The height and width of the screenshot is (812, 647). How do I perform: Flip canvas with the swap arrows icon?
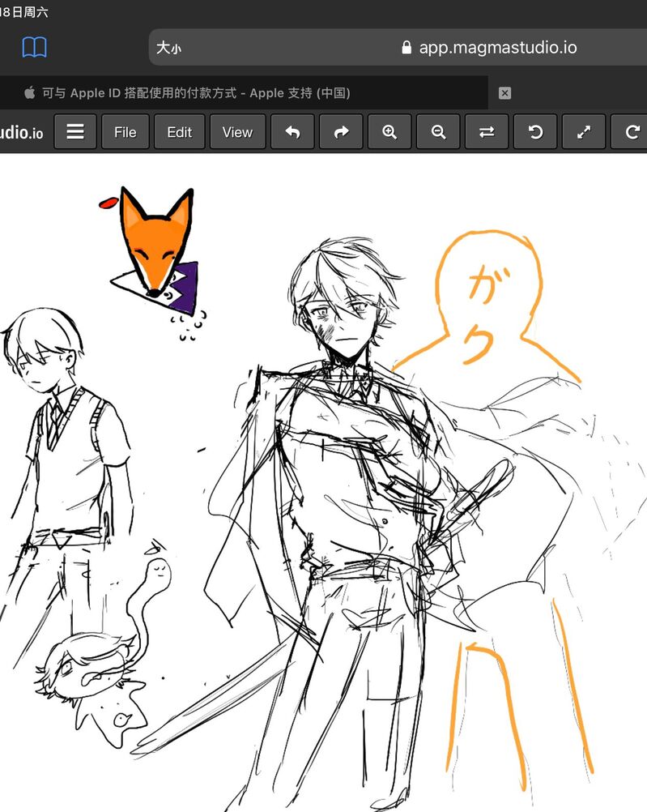point(487,132)
